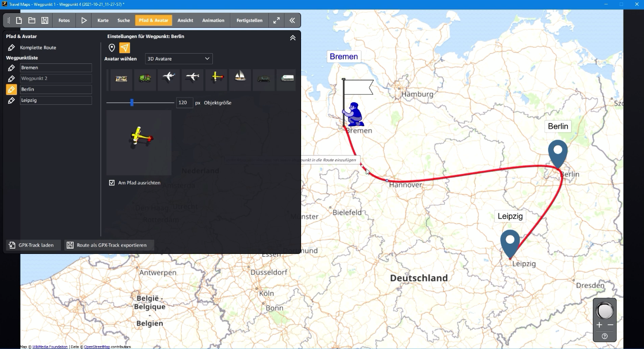Screen dimensions: 644x349
Task: Click the orange avatar arrow icon
Action: 125,48
